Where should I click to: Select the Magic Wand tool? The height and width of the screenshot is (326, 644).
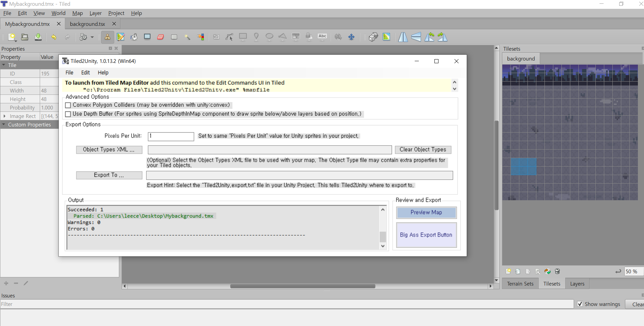click(x=187, y=37)
